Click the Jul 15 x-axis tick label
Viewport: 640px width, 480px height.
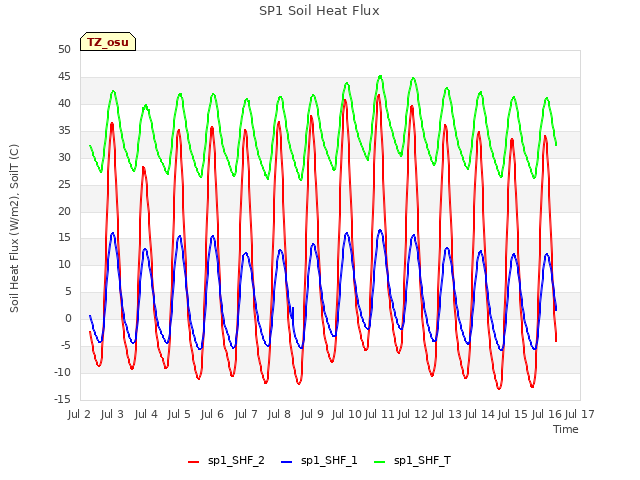click(x=513, y=414)
